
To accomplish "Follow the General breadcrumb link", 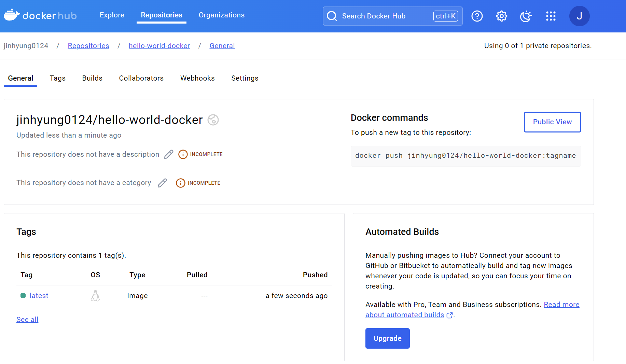I will point(222,46).
